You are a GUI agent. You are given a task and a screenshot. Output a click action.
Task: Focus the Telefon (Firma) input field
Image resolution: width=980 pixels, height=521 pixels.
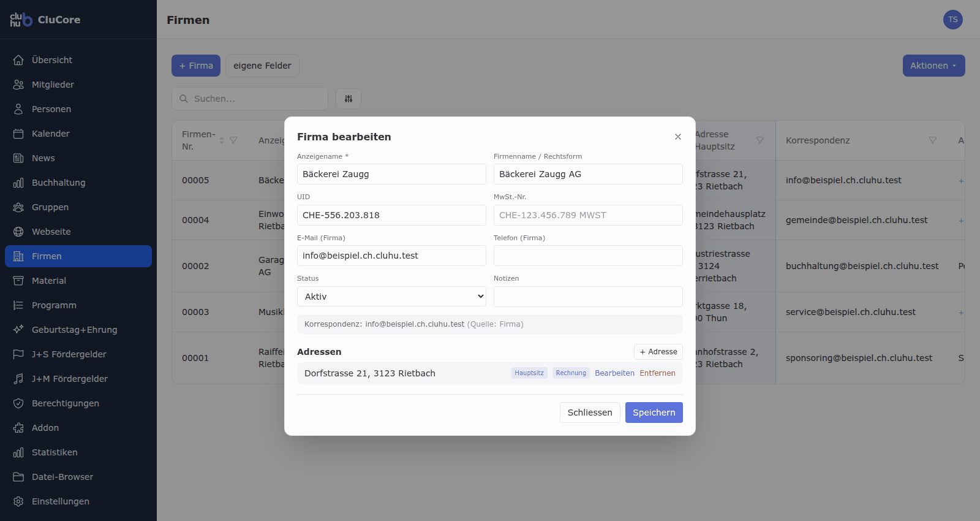(588, 256)
